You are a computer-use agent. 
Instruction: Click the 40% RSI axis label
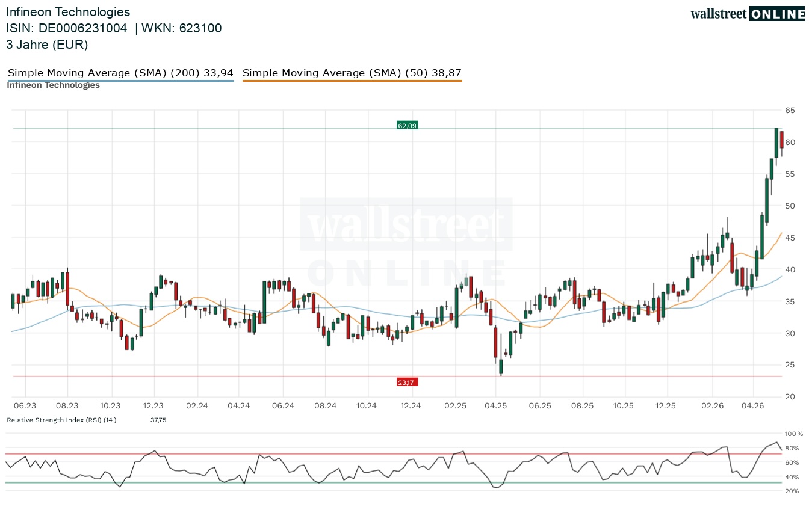(x=792, y=478)
